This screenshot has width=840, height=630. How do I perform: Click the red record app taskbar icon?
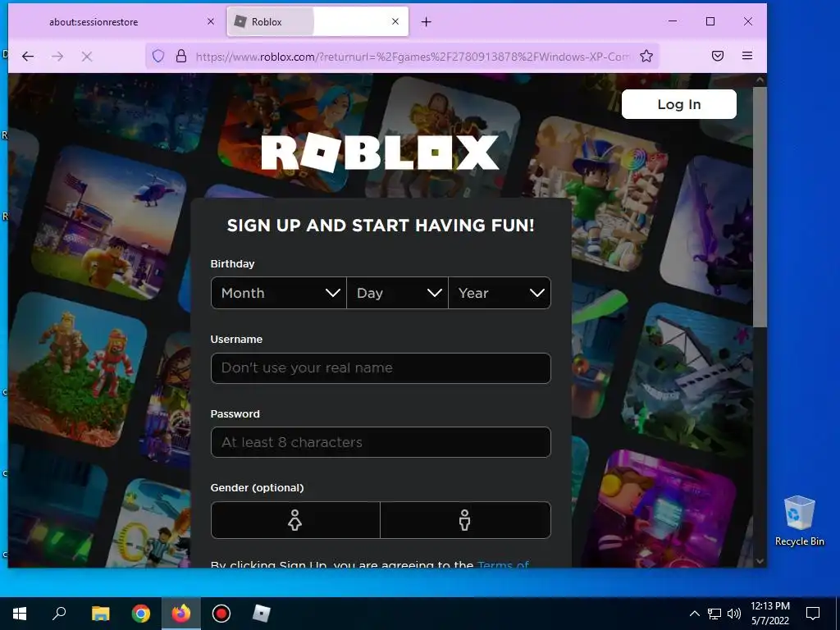(x=221, y=614)
